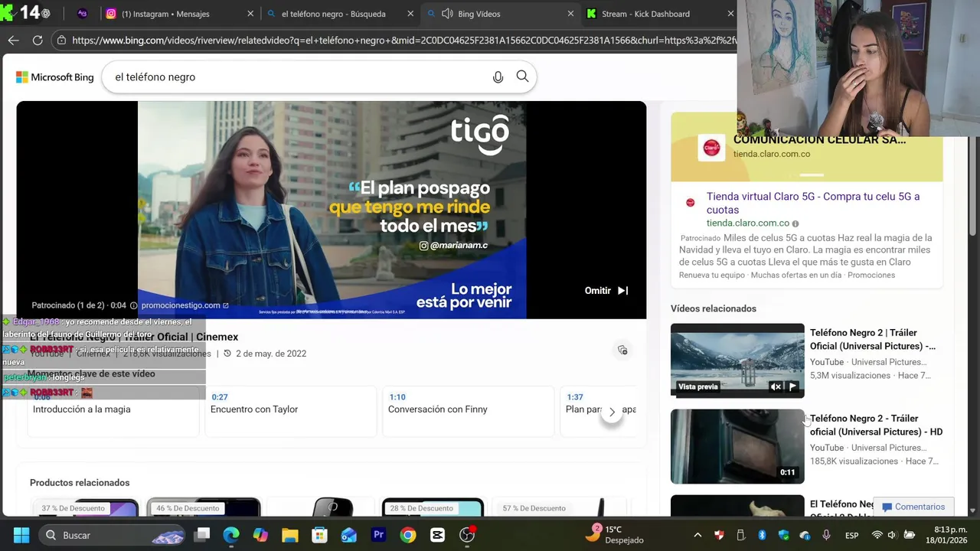Viewport: 980px width, 551px height.
Task: Unmute the video preview with the speaker icon
Action: coord(776,387)
